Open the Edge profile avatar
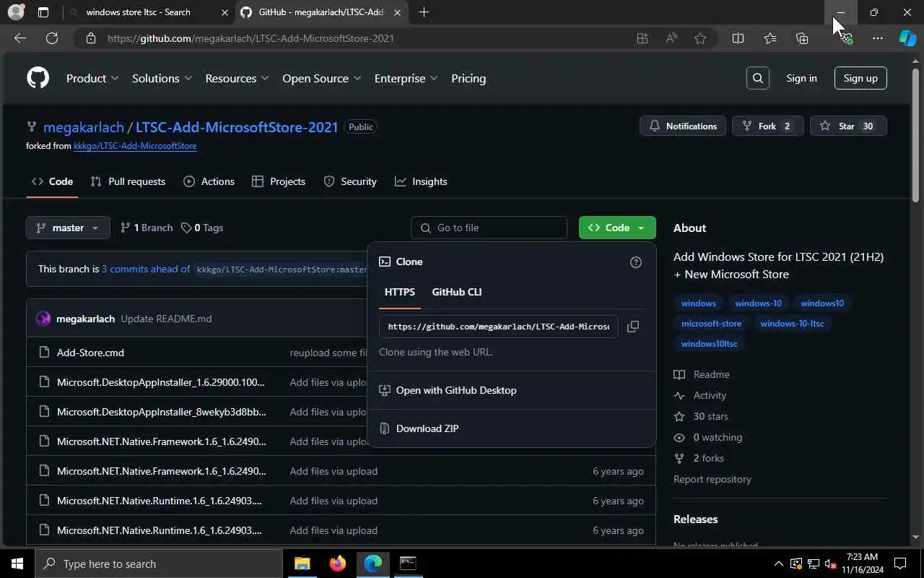The width and height of the screenshot is (924, 578). (16, 12)
